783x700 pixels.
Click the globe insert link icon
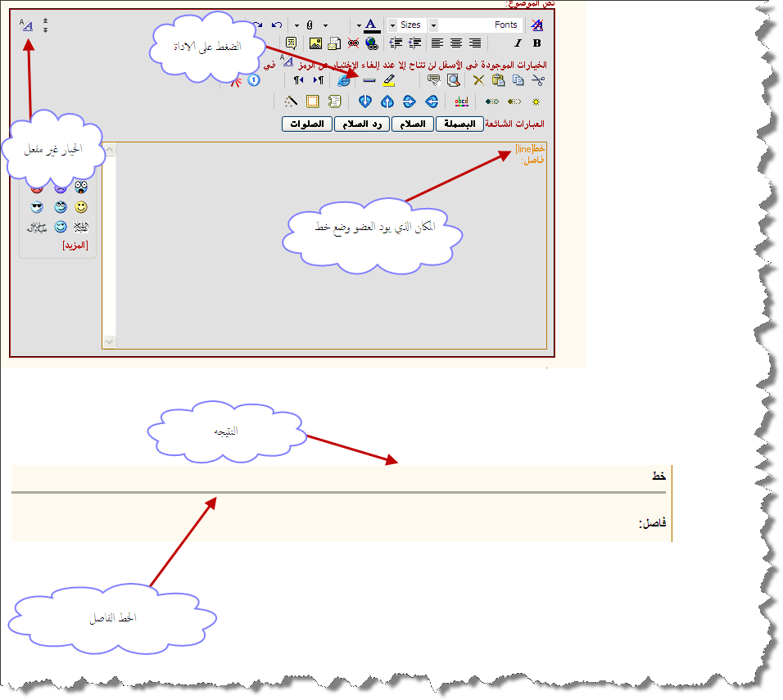(372, 43)
